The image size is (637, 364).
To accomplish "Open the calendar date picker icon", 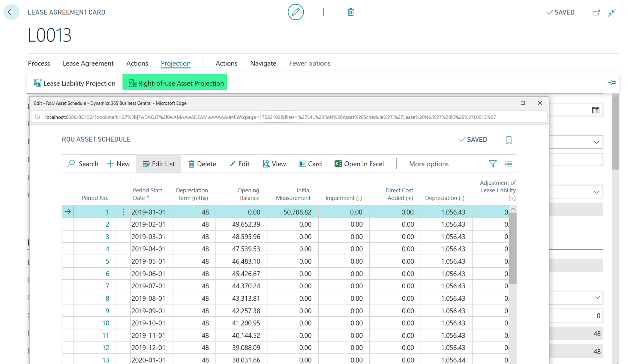I will [596, 110].
